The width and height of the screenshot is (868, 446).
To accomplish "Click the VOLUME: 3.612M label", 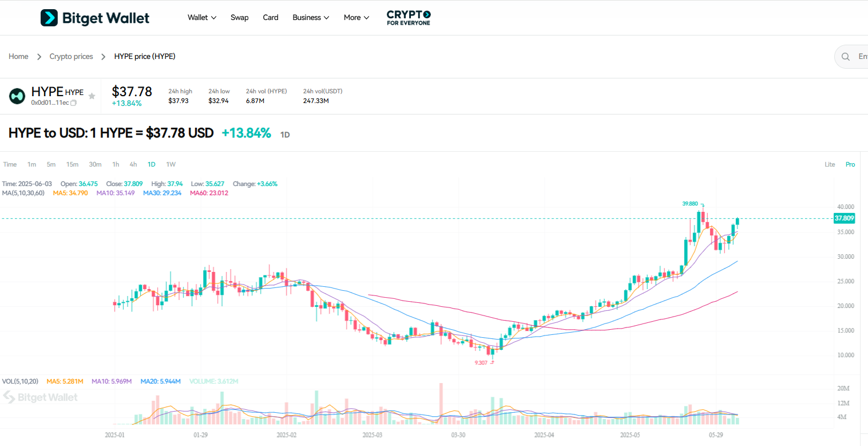I will 213,381.
